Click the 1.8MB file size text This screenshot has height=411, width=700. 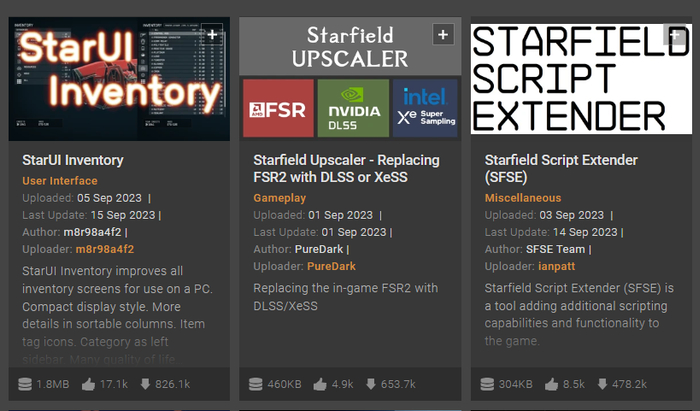click(x=53, y=384)
